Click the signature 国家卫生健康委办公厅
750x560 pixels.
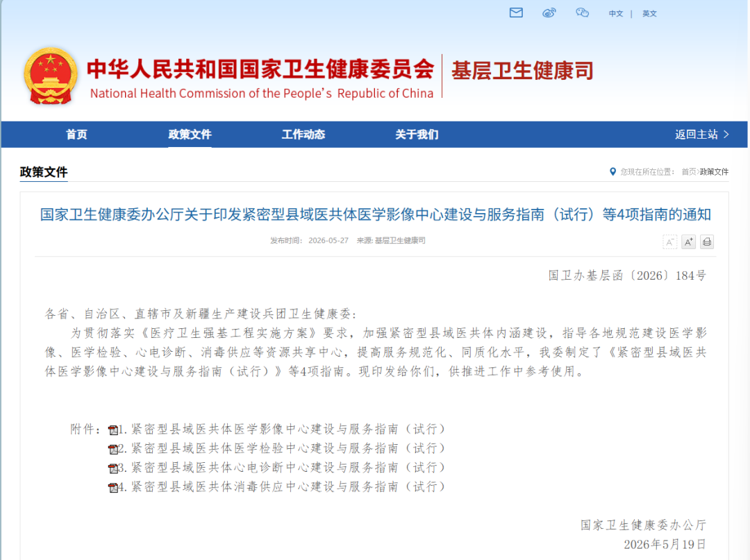click(x=643, y=525)
